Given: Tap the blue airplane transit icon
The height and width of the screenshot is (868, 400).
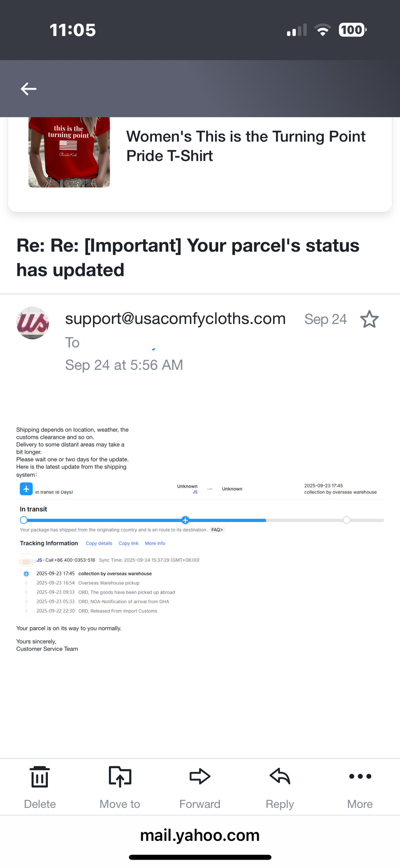Looking at the screenshot, I should (x=26, y=489).
